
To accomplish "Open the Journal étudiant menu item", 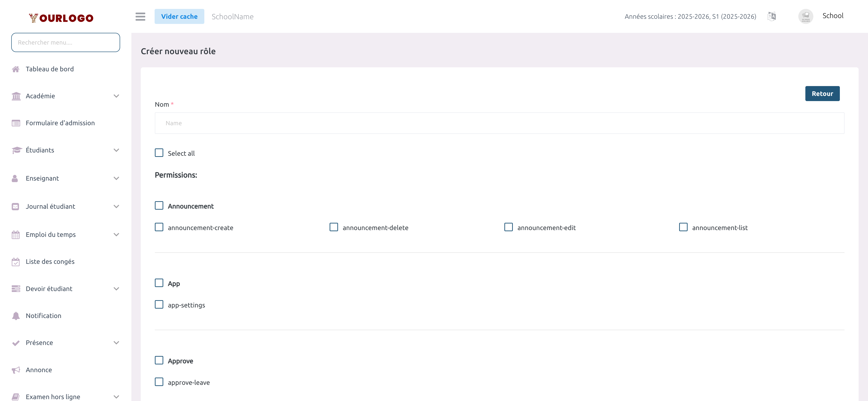I will click(50, 206).
